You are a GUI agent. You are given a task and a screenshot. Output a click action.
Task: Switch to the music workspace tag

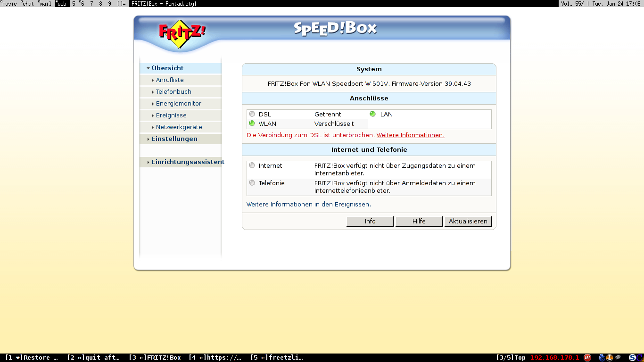(x=9, y=3)
